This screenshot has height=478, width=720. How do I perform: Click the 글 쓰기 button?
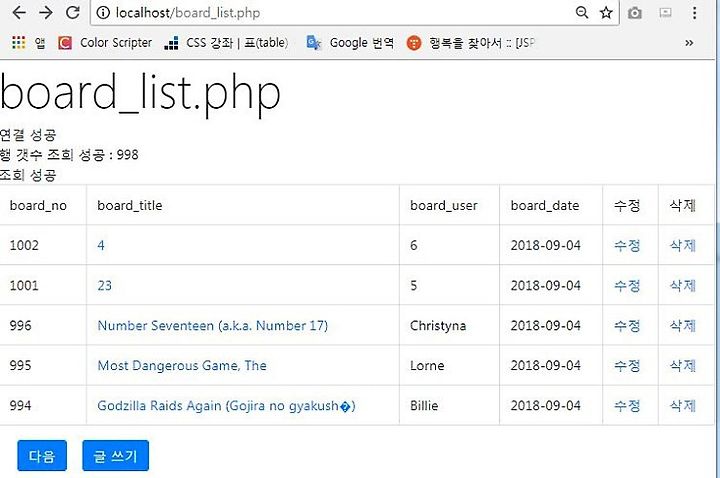[x=115, y=456]
